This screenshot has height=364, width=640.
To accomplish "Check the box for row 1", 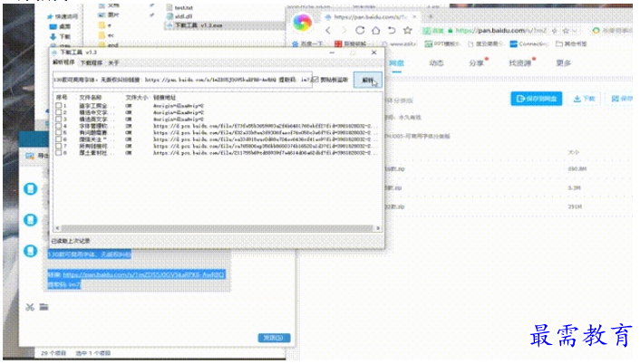I will point(59,106).
